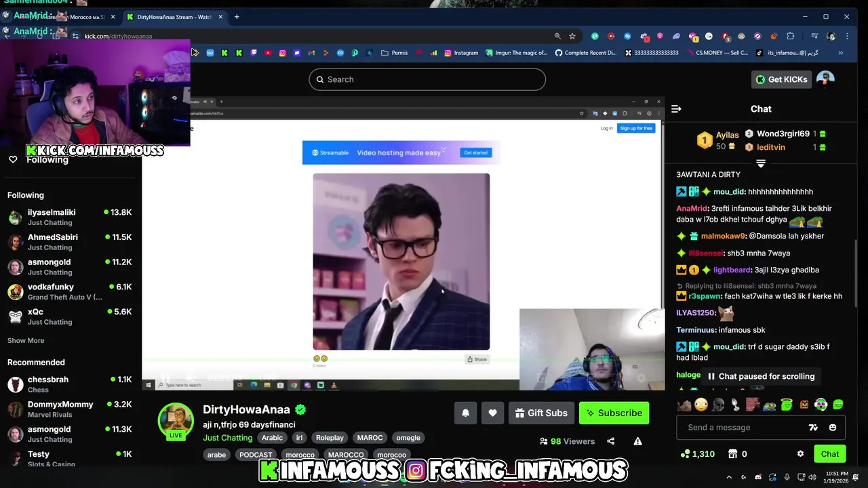The width and height of the screenshot is (868, 488).
Task: Open vodkafunky channel in Following
Action: click(71, 291)
